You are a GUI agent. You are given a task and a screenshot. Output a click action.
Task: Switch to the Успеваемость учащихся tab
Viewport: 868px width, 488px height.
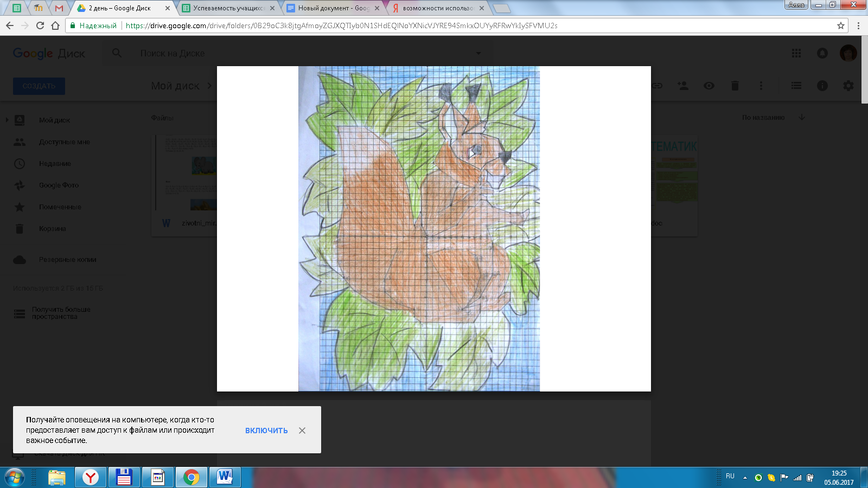[229, 8]
